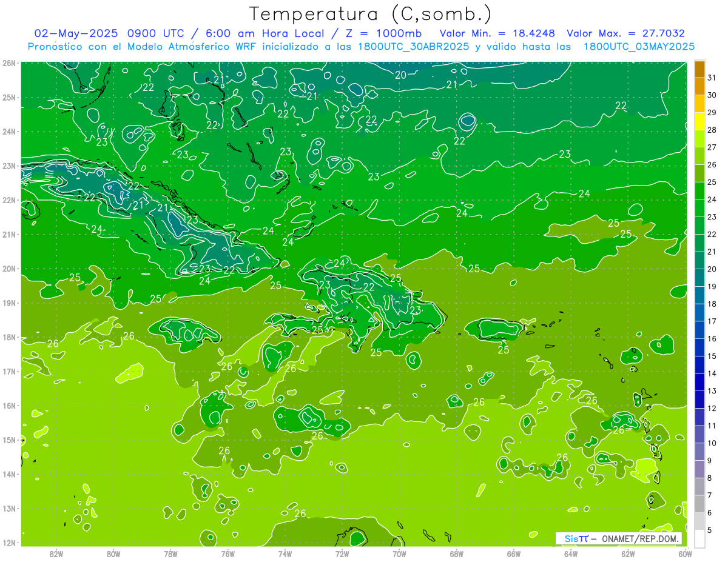Select the dark blue colorbar swatch between 13 and 14

pos(699,383)
